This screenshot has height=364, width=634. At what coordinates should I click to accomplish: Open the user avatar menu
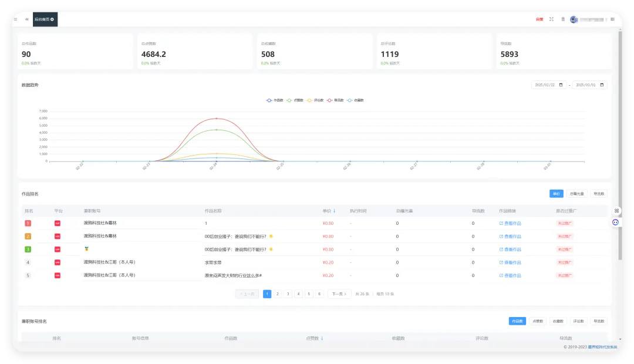coord(574,19)
